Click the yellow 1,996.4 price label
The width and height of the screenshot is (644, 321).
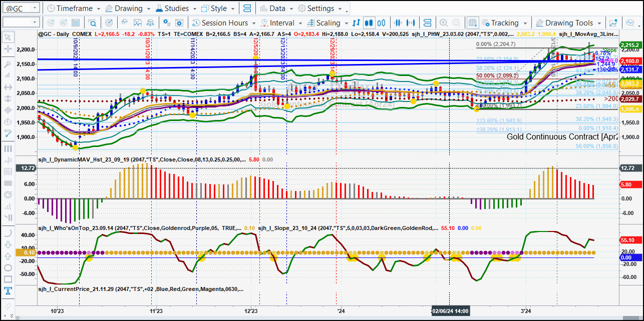[x=630, y=109]
